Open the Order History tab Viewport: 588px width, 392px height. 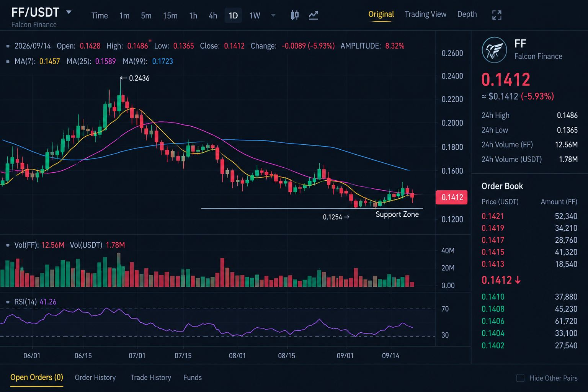click(x=95, y=377)
